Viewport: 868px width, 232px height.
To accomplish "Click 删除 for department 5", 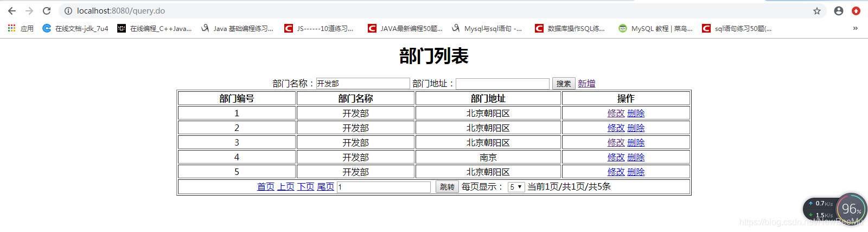I will 636,172.
